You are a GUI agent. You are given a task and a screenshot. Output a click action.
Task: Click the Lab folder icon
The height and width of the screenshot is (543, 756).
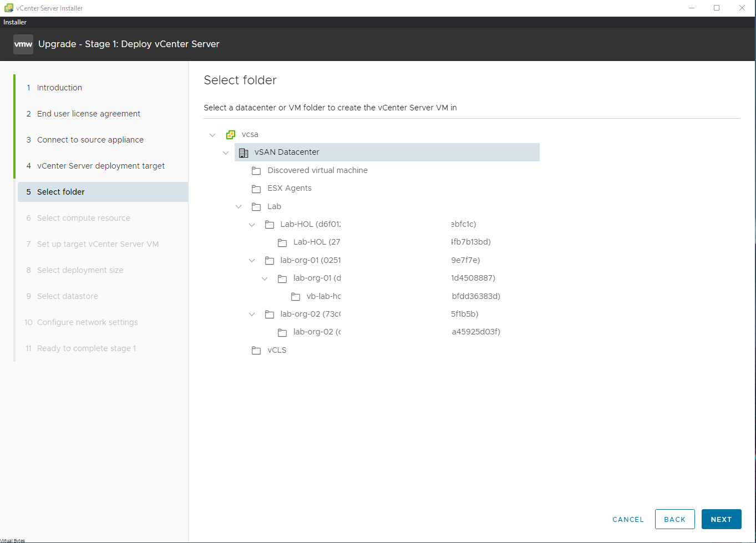[256, 206]
